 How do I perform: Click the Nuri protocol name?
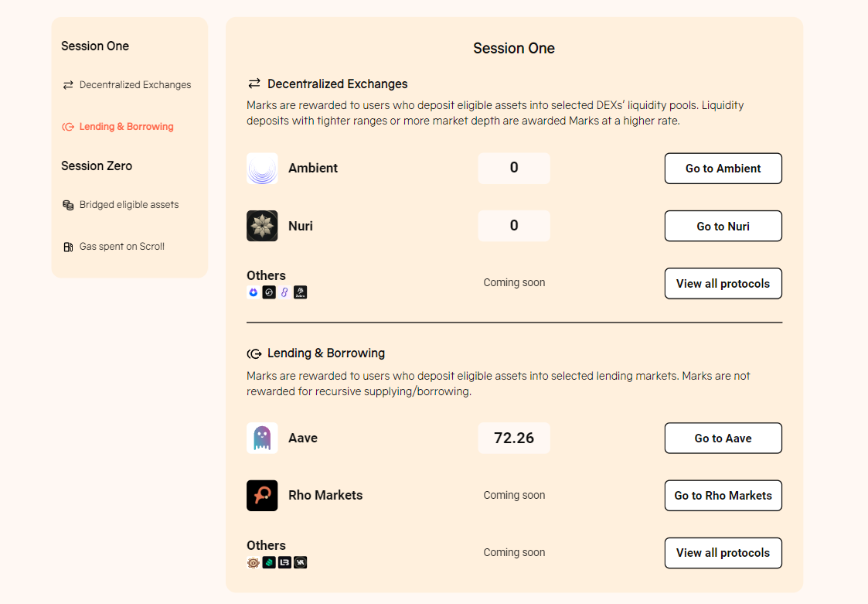(301, 226)
